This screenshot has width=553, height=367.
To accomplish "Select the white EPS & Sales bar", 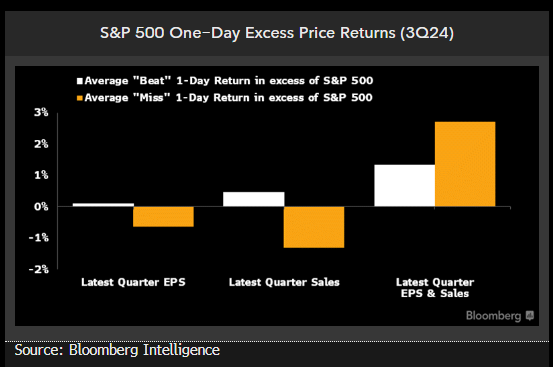I will (x=405, y=185).
